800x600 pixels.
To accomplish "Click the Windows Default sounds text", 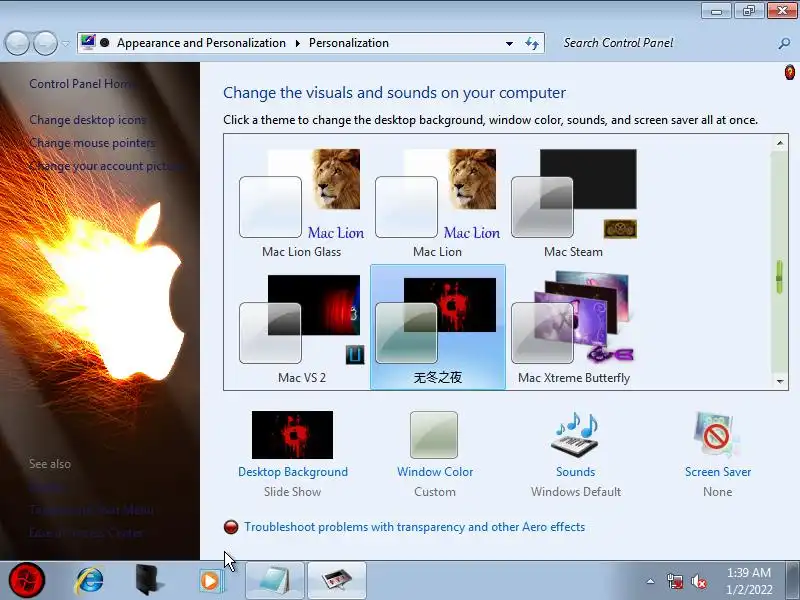I will 576,492.
